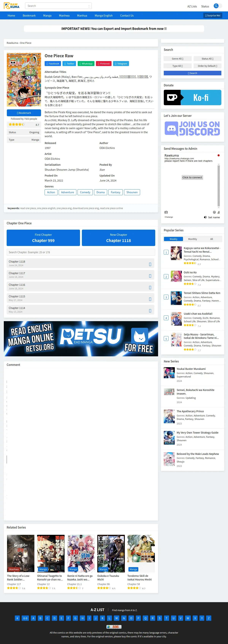Select the All popular tab
This screenshot has height=644, width=228.
coord(211,239)
